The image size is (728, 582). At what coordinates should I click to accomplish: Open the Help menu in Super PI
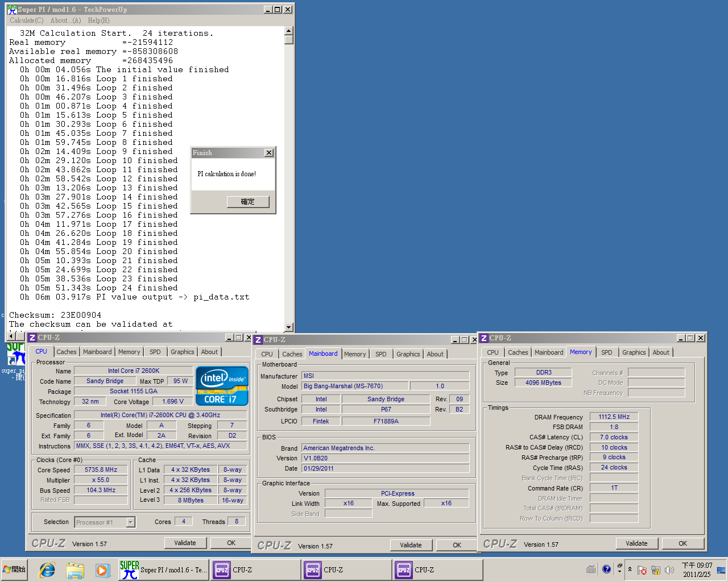(98, 20)
